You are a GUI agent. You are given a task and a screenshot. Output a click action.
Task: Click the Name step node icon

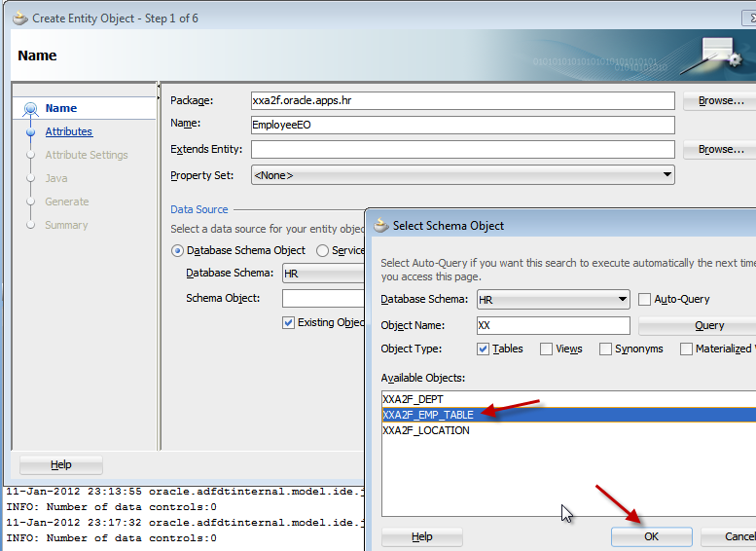coord(30,109)
